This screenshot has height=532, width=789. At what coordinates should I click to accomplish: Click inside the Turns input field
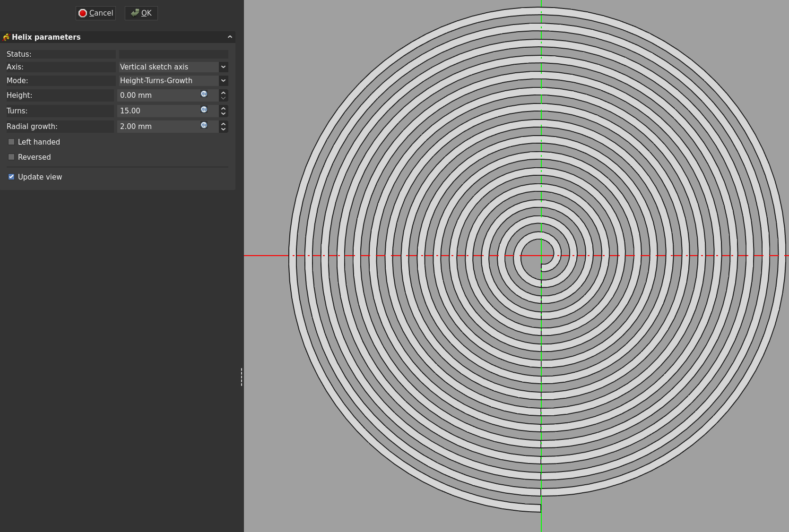(157, 111)
